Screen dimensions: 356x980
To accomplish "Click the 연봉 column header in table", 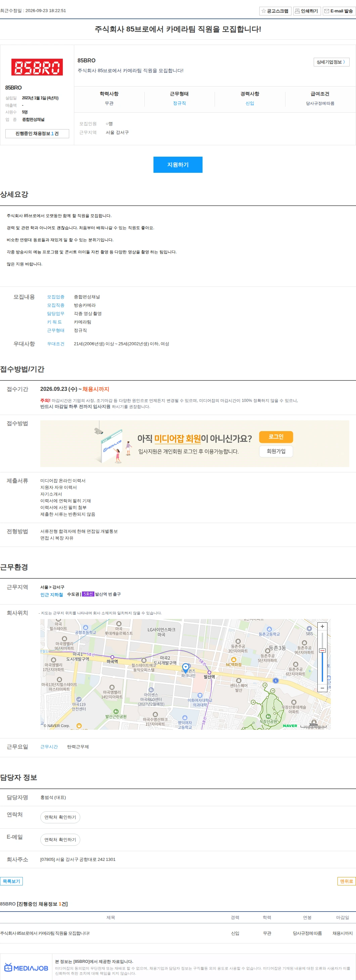I will coord(307,918).
